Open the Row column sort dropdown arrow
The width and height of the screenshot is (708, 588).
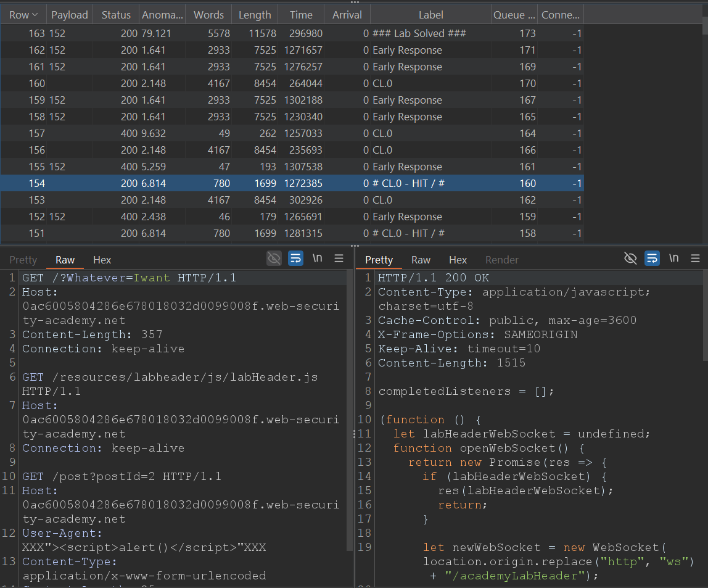tap(35, 15)
